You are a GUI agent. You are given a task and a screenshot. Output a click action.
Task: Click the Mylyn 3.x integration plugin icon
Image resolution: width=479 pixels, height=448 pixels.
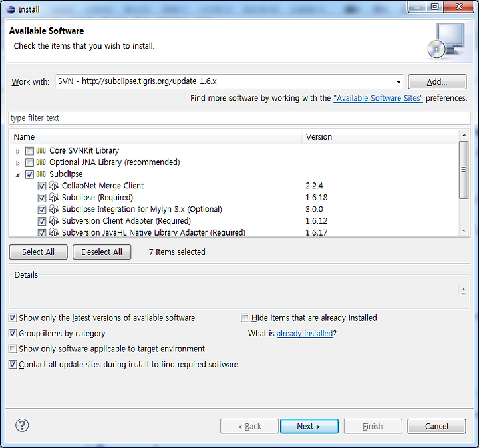[x=53, y=209]
